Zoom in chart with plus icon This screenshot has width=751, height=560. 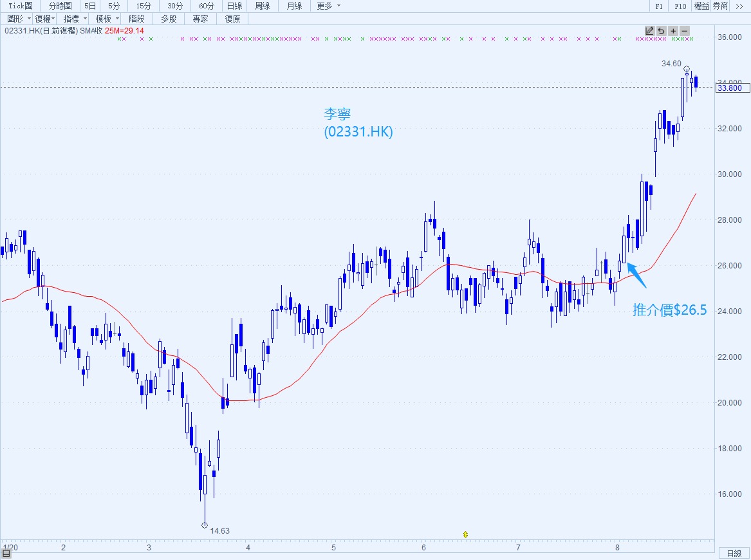coord(673,31)
